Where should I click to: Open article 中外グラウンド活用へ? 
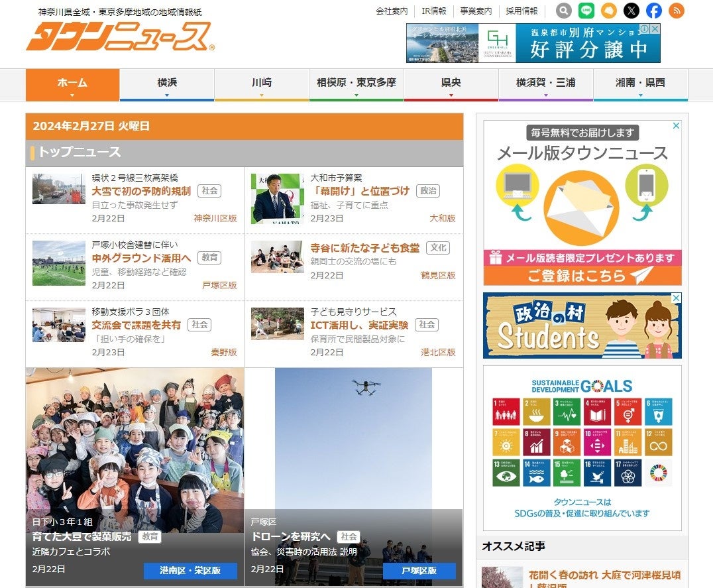coord(141,258)
